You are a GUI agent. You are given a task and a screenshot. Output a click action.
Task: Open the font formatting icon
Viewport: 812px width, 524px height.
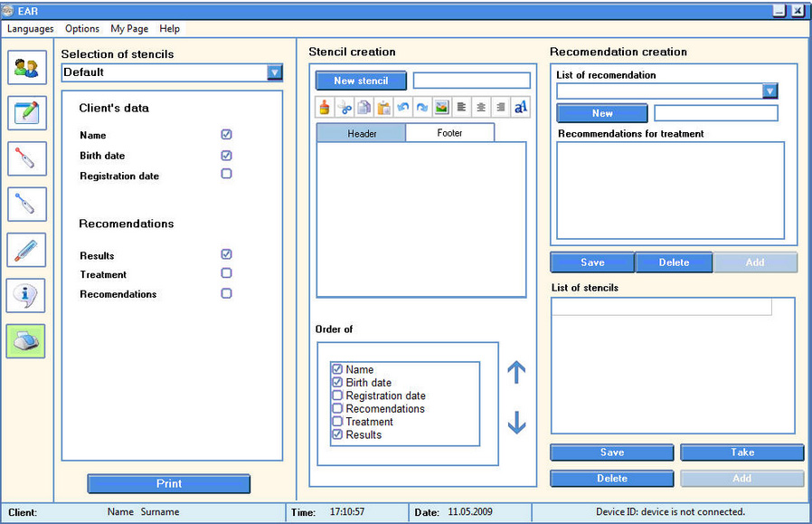[x=520, y=108]
